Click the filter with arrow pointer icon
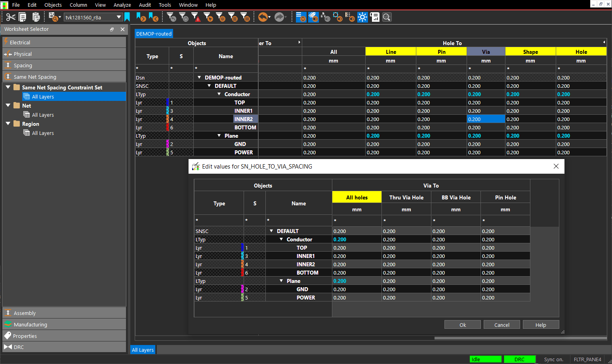The width and height of the screenshot is (612, 364). [208, 17]
